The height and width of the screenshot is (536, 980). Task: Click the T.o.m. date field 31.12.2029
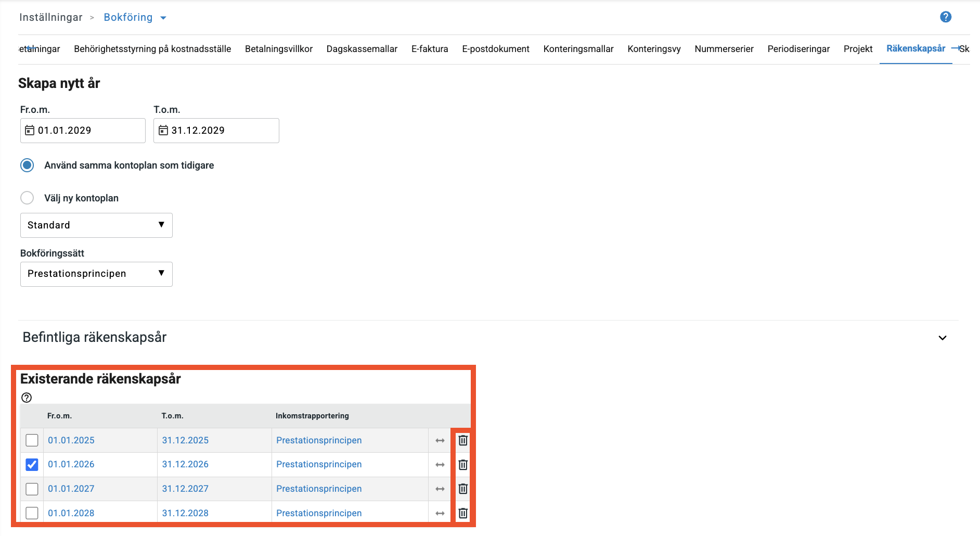216,131
